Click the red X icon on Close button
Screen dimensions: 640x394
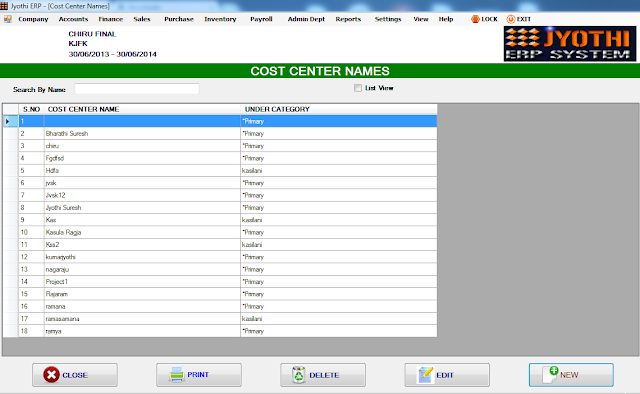(x=51, y=375)
